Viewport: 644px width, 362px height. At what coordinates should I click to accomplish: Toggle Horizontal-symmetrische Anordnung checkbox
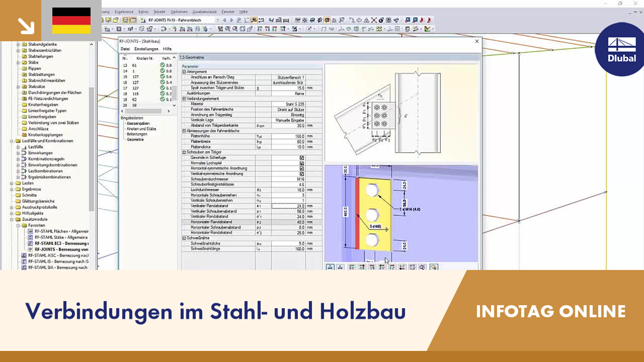[x=302, y=168]
